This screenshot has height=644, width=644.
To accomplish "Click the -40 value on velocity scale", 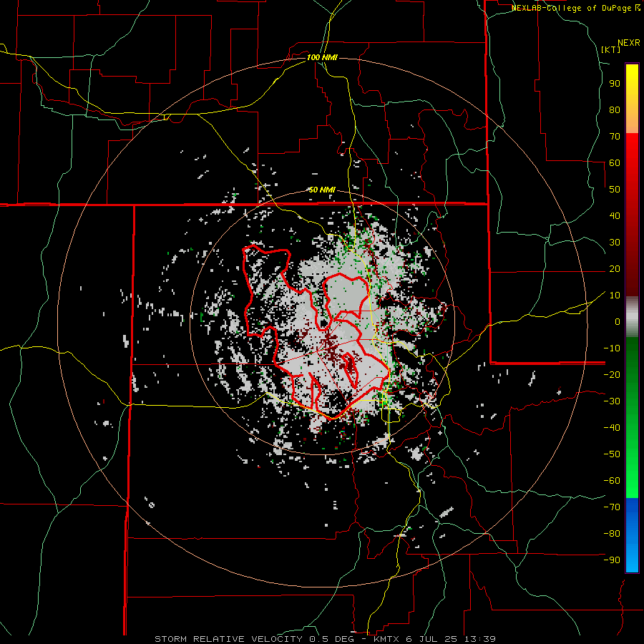I will click(612, 428).
